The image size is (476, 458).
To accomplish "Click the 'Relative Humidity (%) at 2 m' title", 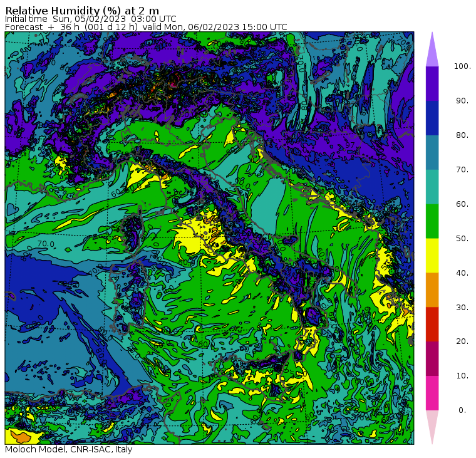I will [82, 10].
